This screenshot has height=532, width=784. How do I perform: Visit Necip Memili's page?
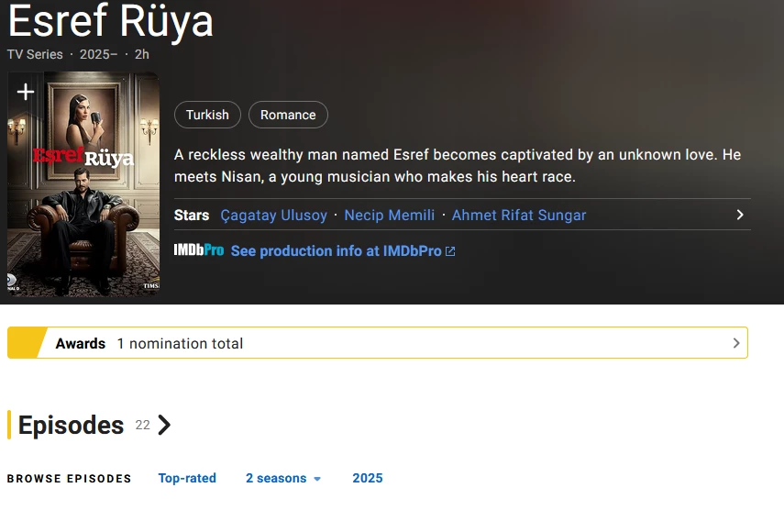point(390,215)
